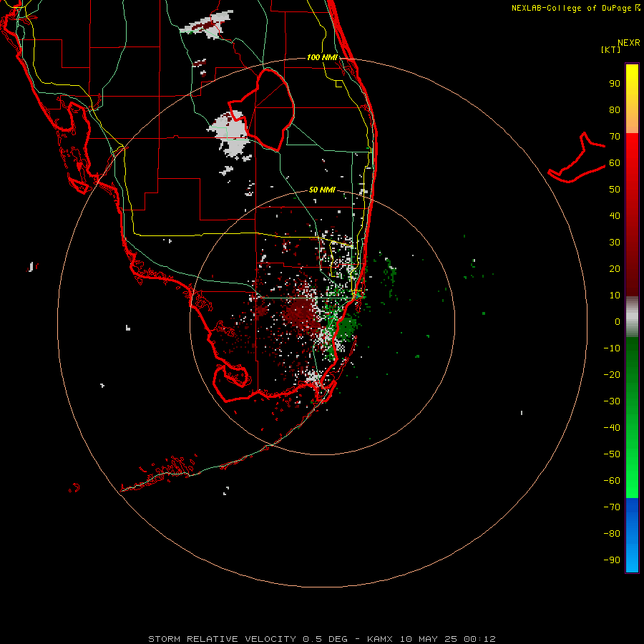The width and height of the screenshot is (644, 644).
Task: Click the 90 value on the velocity scale
Action: (615, 84)
